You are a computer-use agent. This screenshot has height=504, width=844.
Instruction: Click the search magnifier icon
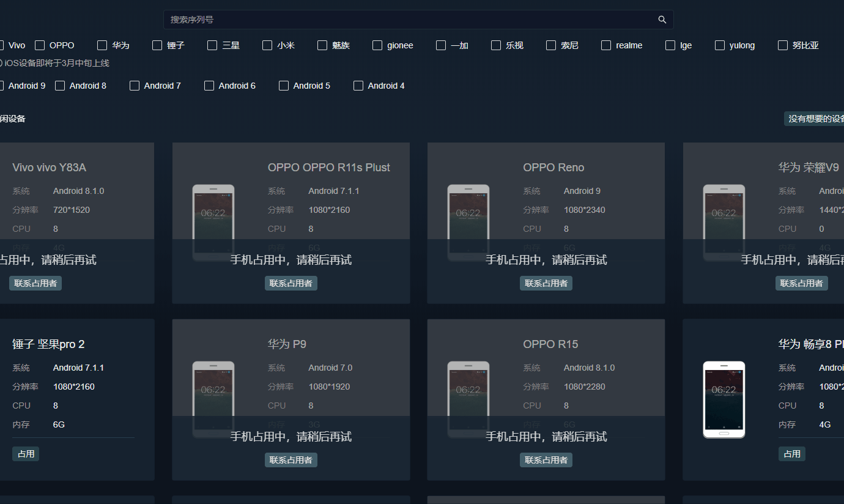pos(662,20)
